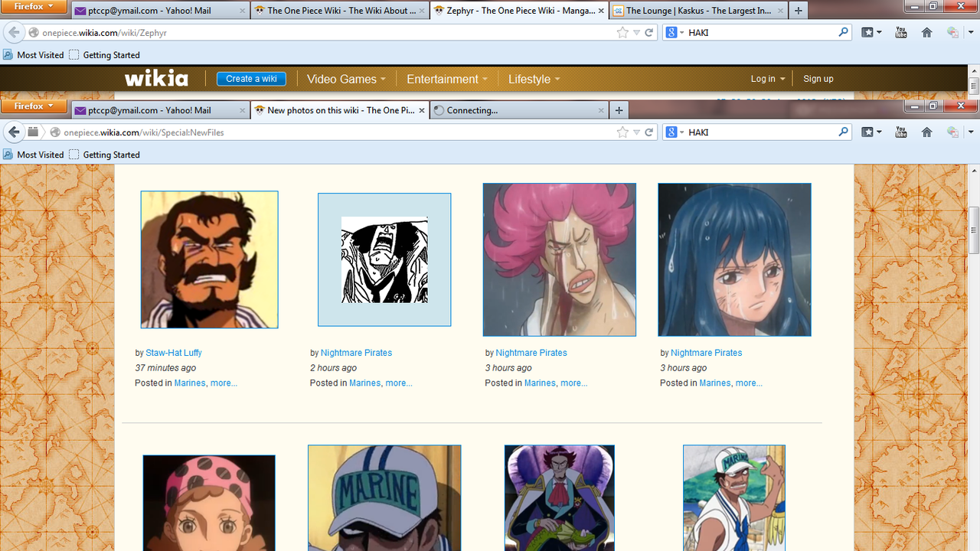The image size is (980, 551).
Task: Bookmark the Zephyr page with the star icon
Action: [622, 33]
